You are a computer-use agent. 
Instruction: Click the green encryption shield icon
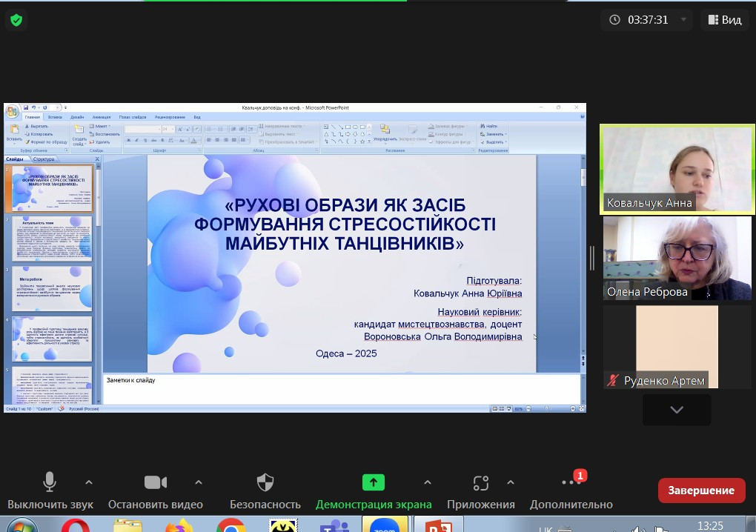click(x=16, y=20)
